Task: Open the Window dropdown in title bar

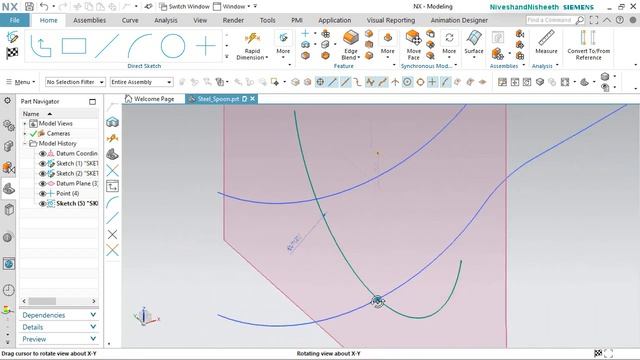Action: tap(231, 6)
